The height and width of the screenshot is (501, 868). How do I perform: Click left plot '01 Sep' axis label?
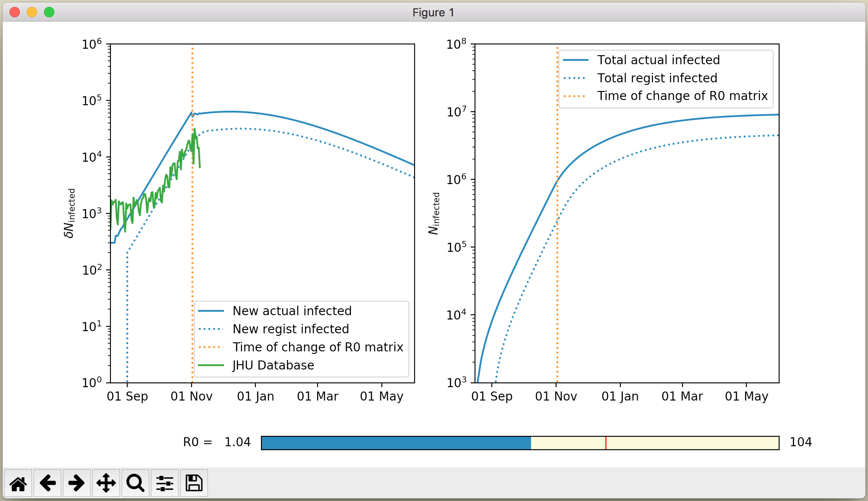coord(127,396)
